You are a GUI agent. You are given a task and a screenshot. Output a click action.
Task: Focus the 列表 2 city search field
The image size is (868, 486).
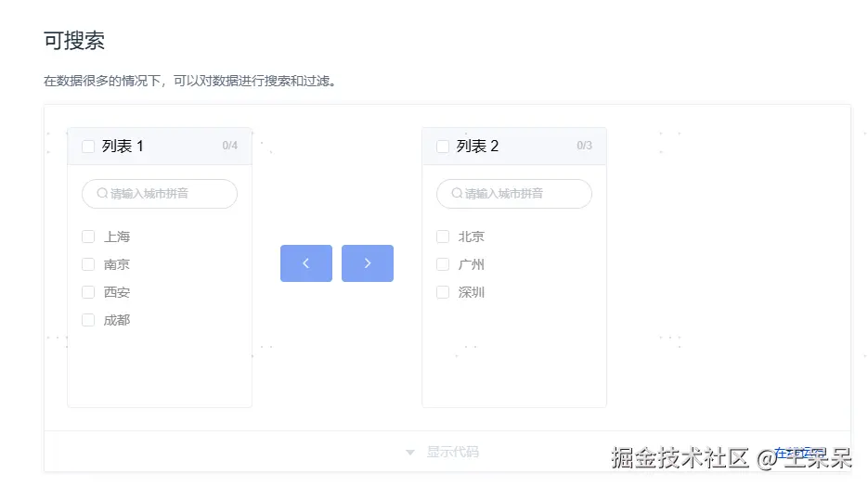click(513, 194)
